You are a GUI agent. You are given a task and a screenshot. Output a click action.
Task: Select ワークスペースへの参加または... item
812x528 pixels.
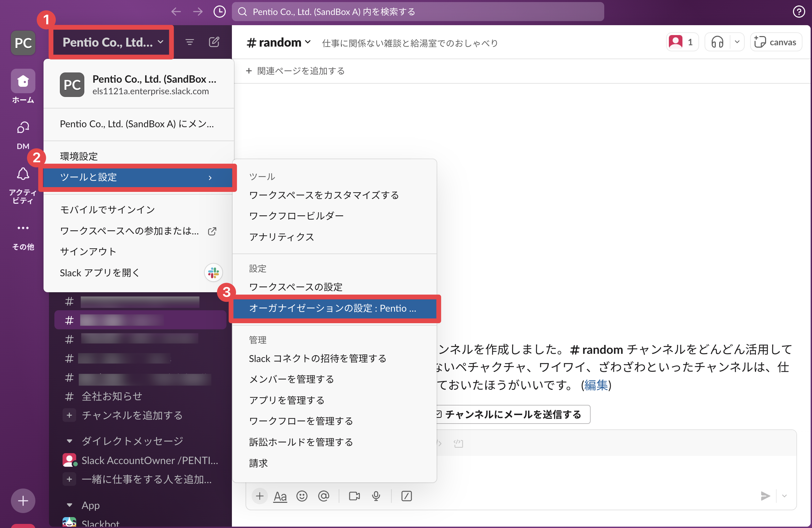coord(138,231)
